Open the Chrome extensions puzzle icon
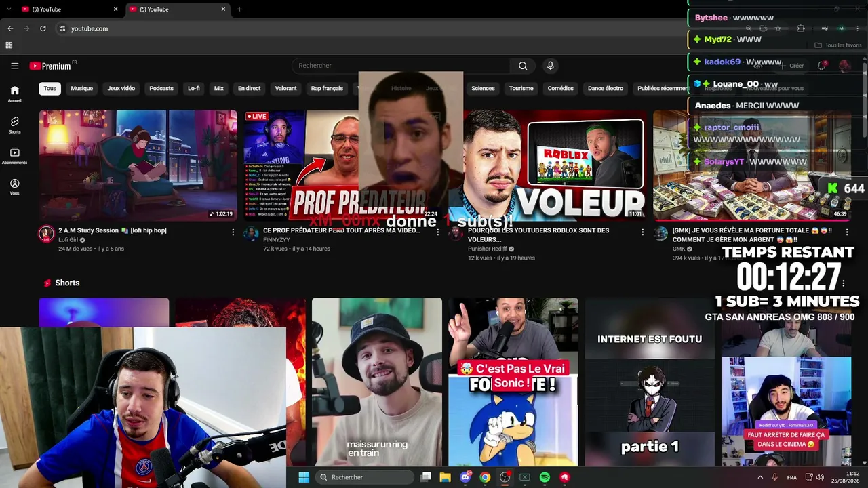This screenshot has height=488, width=868. (801, 28)
